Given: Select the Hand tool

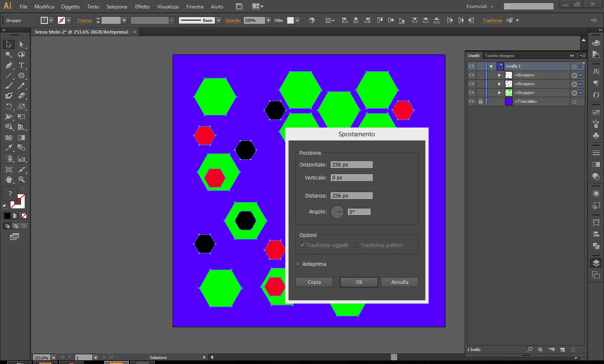Looking at the screenshot, I should (x=8, y=179).
